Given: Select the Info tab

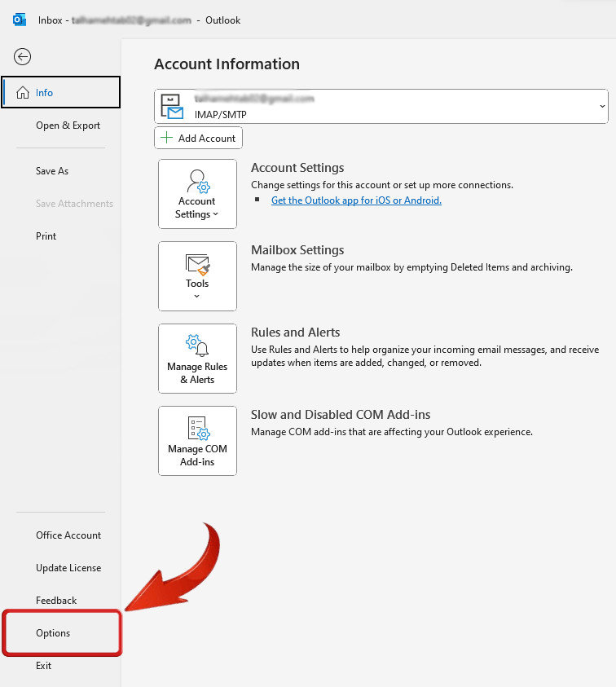Looking at the screenshot, I should (x=61, y=92).
